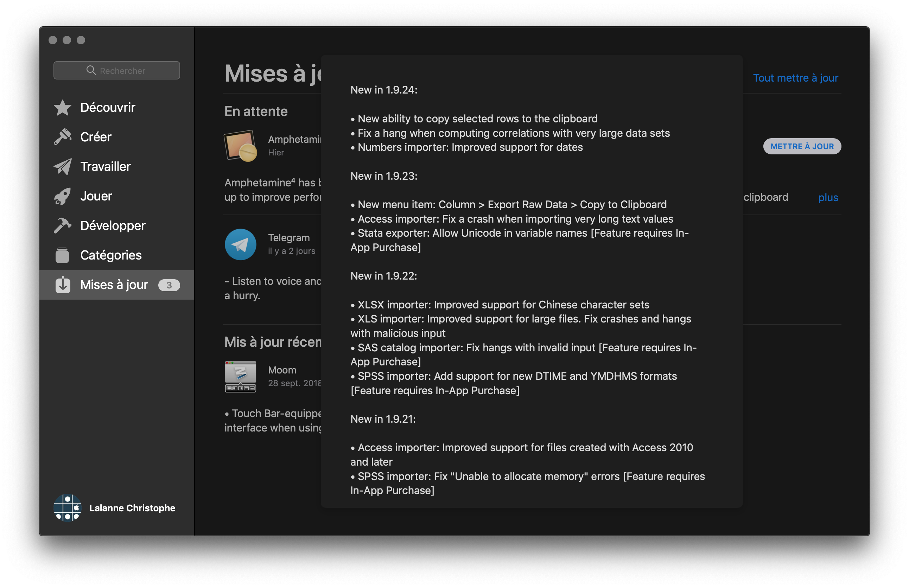909x588 pixels.
Task: Click the Créer paintbrush icon
Action: [x=63, y=137]
